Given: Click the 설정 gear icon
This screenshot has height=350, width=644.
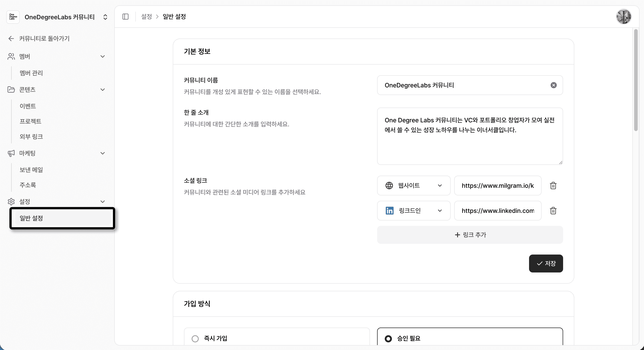Looking at the screenshot, I should (11, 201).
